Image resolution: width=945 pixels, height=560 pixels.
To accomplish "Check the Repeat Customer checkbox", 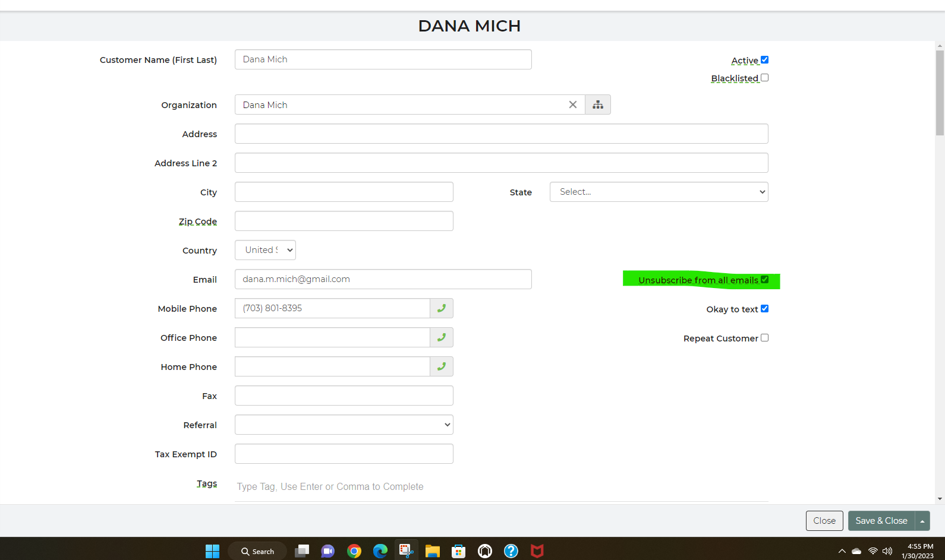I will coord(764,338).
